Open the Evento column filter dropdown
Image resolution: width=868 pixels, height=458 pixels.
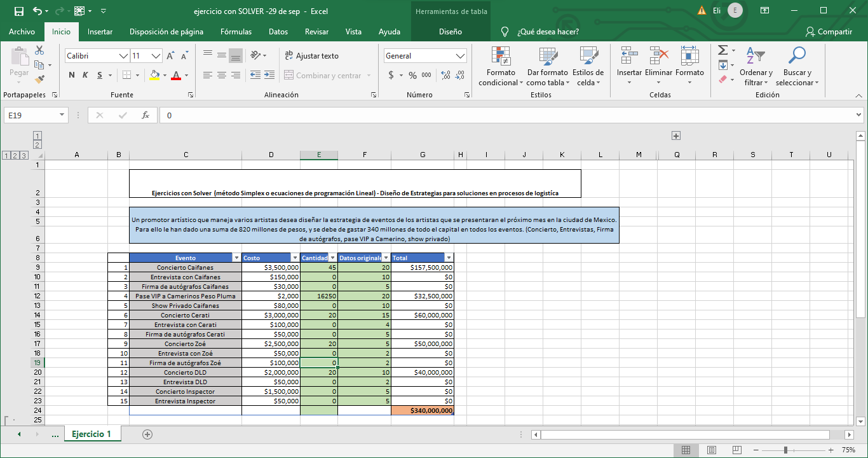[237, 258]
